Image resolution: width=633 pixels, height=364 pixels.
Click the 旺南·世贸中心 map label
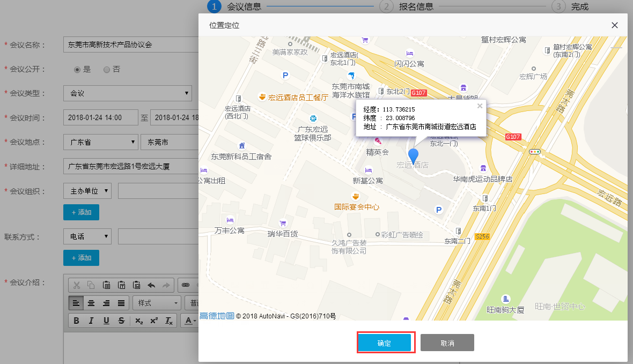560,307
